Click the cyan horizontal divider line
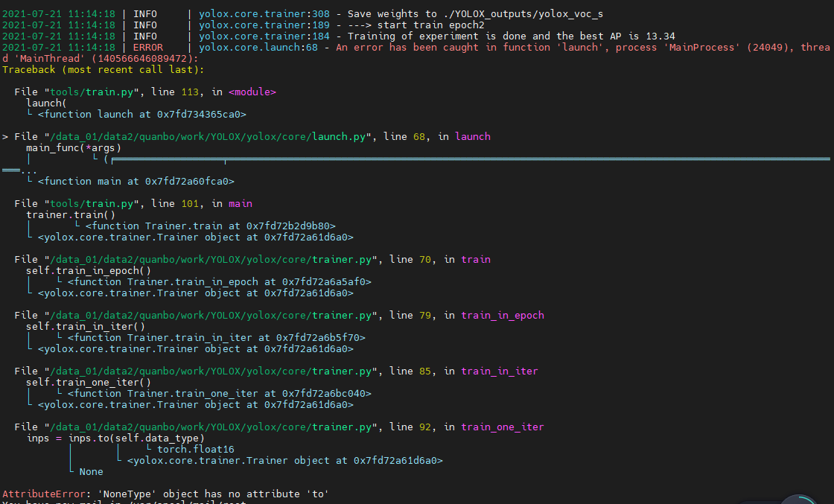The image size is (834, 504). pos(447,159)
